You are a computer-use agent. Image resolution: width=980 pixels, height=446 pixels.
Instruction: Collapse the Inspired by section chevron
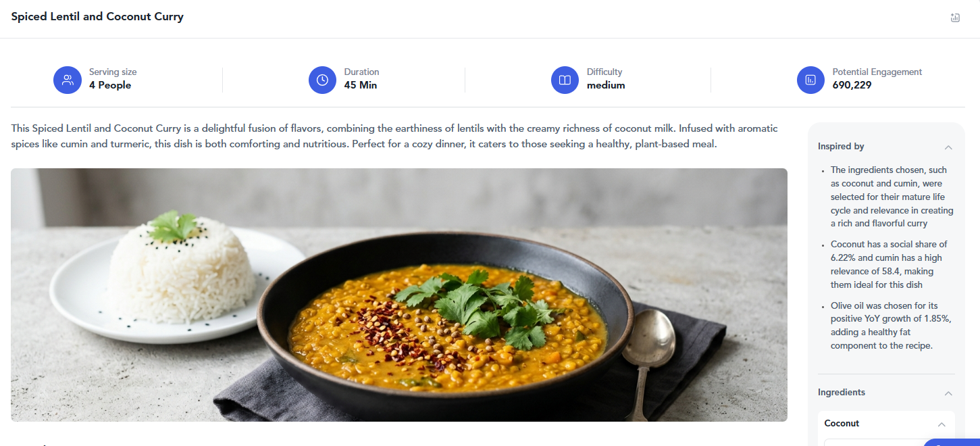(948, 147)
